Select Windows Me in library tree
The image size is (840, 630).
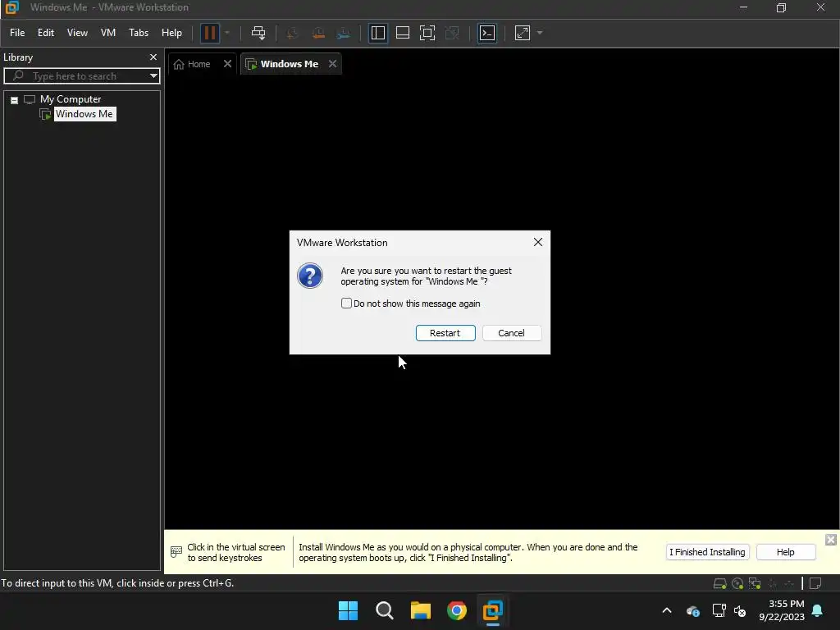click(x=84, y=114)
